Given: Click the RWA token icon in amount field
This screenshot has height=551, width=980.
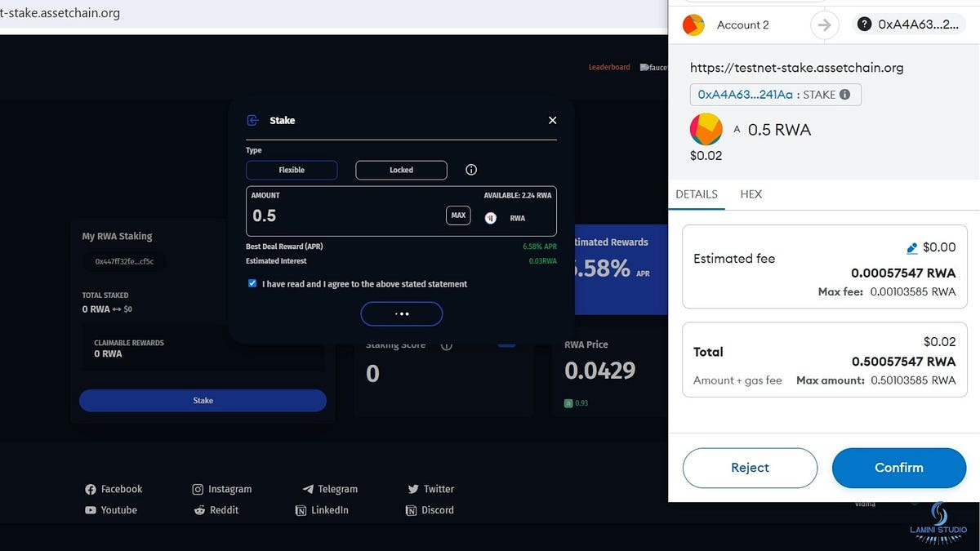Looking at the screenshot, I should (x=491, y=218).
